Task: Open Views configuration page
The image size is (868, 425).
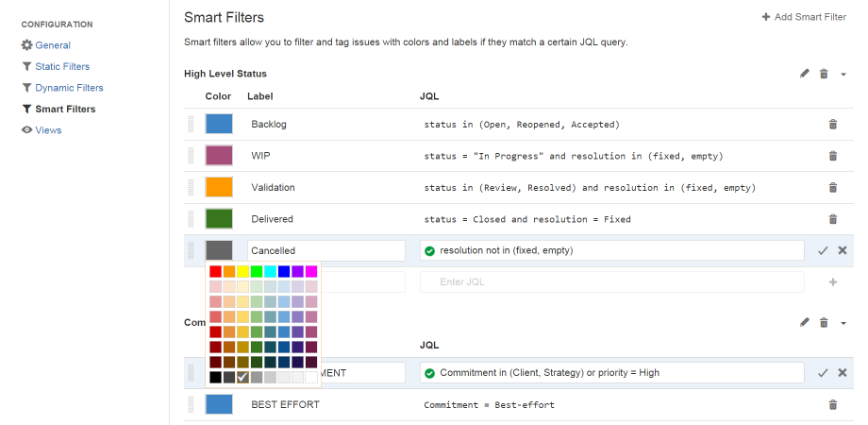Action: (48, 130)
